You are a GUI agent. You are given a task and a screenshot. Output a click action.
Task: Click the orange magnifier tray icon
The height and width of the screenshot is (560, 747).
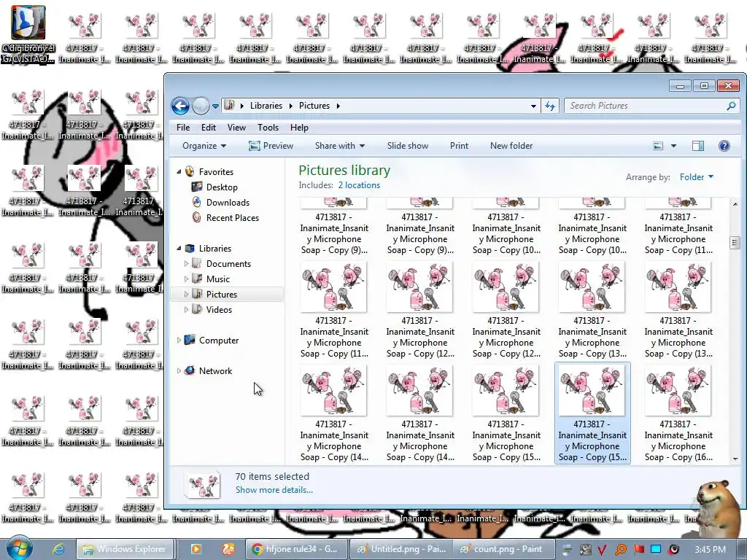click(x=620, y=550)
